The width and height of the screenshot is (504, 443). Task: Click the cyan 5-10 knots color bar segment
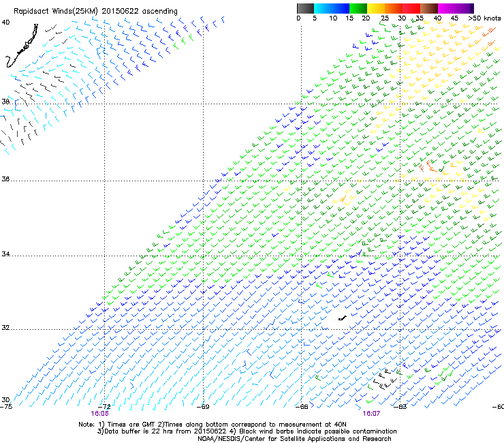point(322,8)
